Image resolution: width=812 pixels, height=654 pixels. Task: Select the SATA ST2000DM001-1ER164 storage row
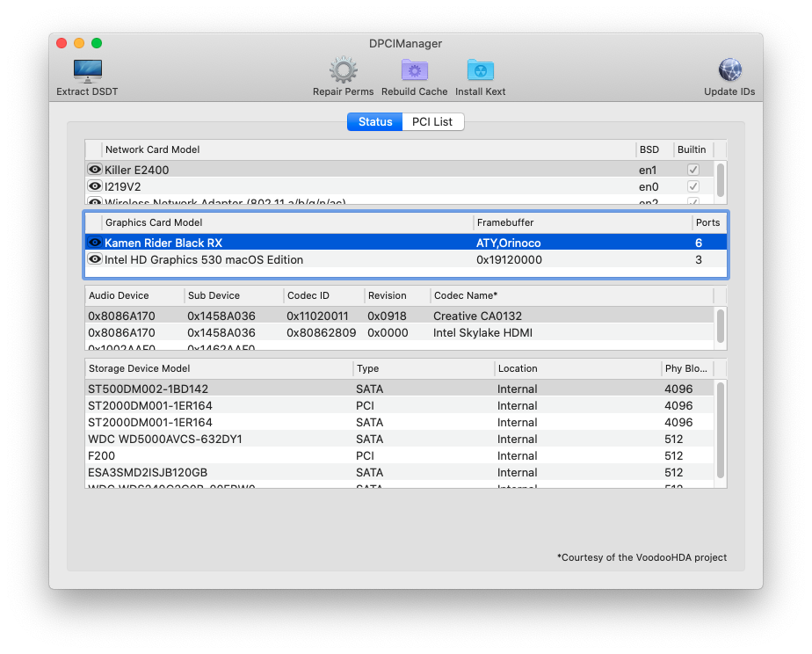coord(400,422)
